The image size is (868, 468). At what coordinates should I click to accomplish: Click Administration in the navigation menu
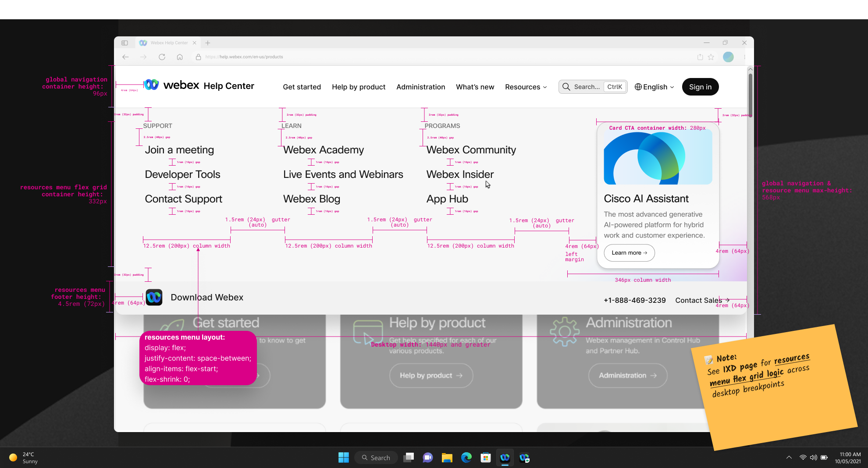click(x=420, y=87)
